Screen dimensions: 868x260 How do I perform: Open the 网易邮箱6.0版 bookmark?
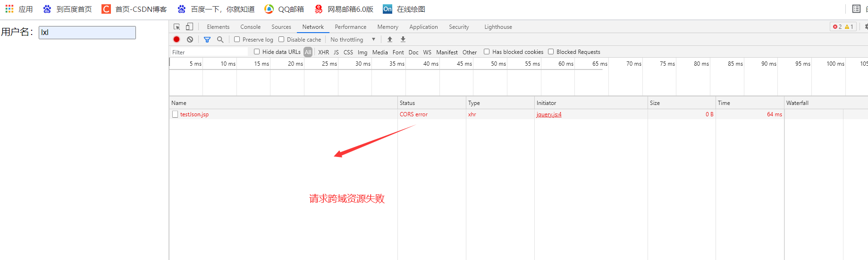click(x=344, y=9)
